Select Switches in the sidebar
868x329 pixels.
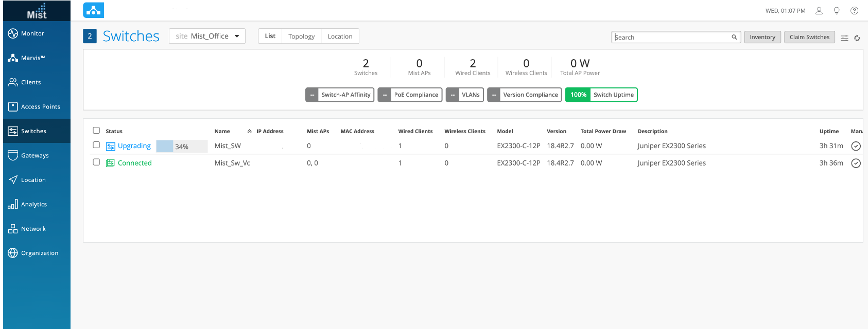point(37,131)
